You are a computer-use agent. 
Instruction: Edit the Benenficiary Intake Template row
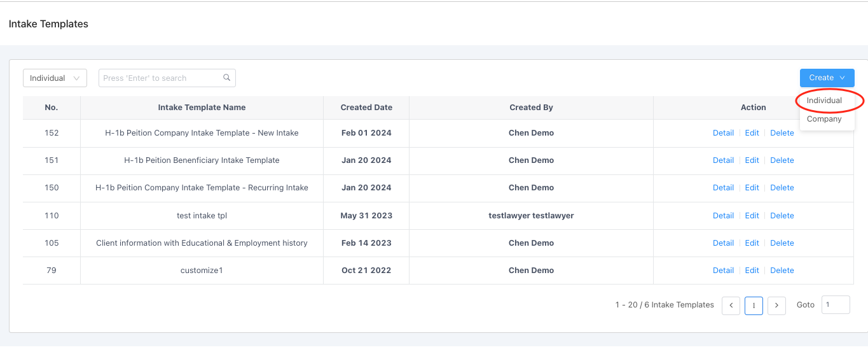[x=752, y=160]
